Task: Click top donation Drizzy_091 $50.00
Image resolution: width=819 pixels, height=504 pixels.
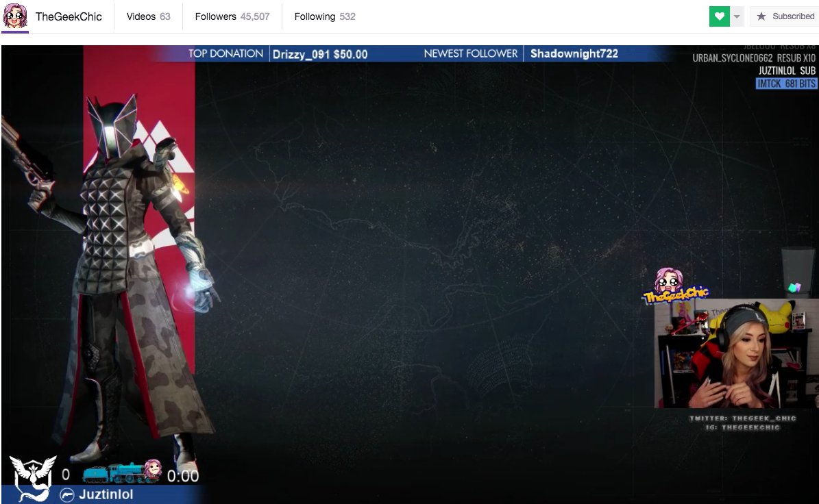Action: [x=320, y=54]
